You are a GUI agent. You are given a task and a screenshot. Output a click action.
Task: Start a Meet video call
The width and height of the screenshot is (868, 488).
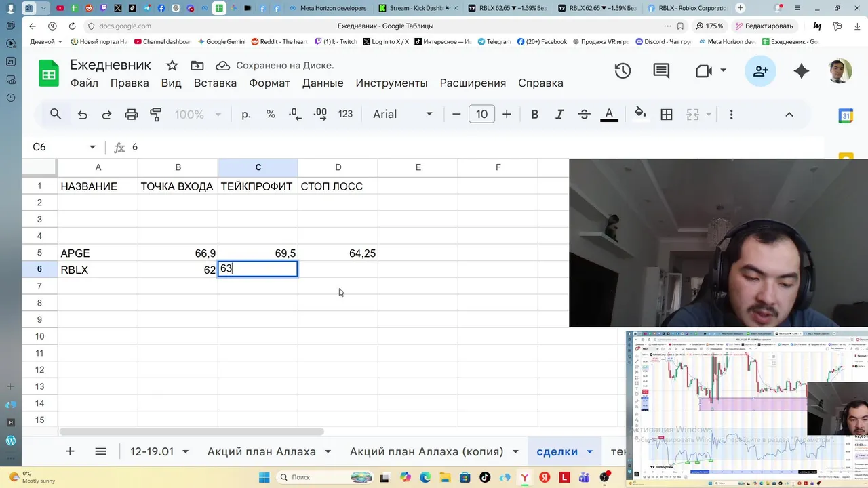(x=704, y=71)
